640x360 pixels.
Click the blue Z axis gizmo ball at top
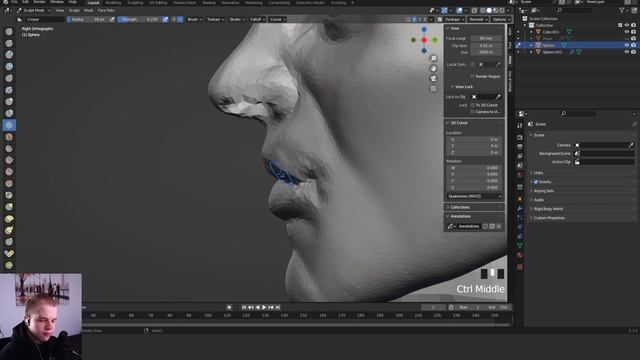424,29
